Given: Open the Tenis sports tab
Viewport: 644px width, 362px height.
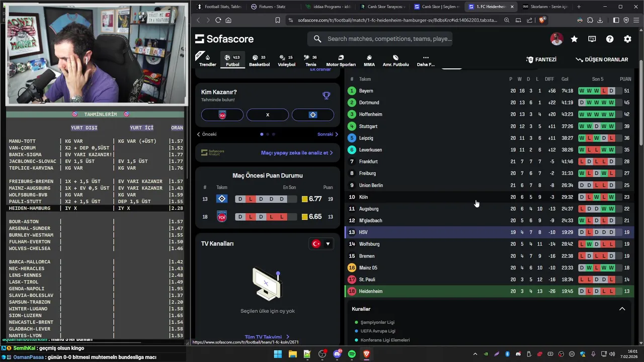Looking at the screenshot, I should (x=311, y=60).
